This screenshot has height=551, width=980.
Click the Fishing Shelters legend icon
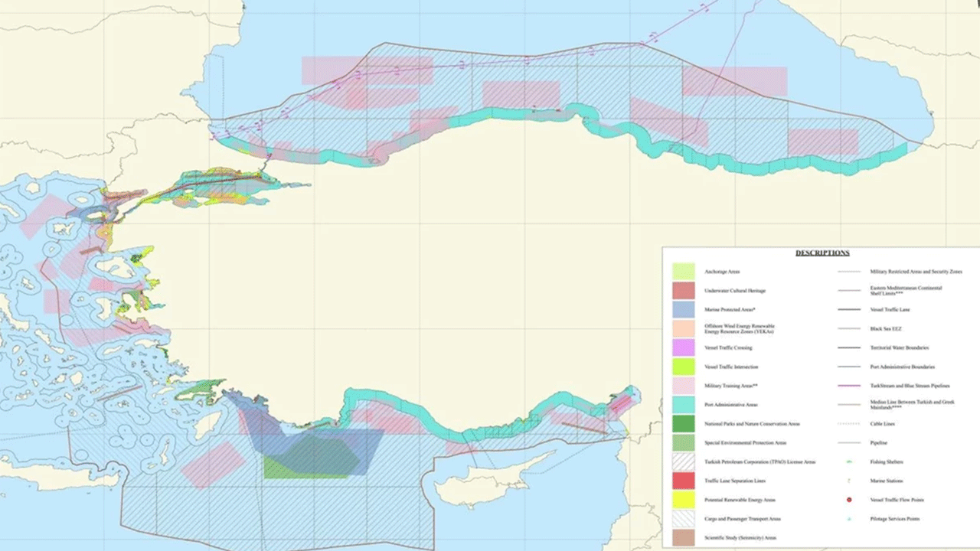coord(850,461)
